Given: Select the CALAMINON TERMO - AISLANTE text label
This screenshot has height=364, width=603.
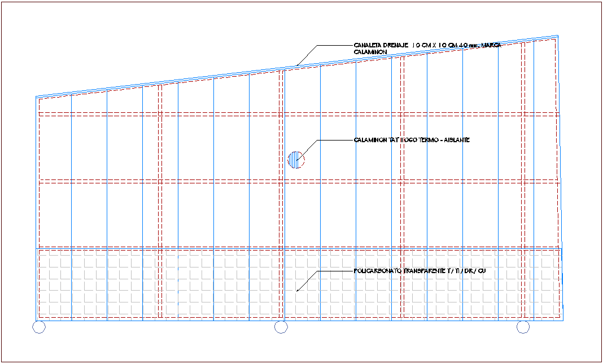Looking at the screenshot, I should click(x=412, y=140).
